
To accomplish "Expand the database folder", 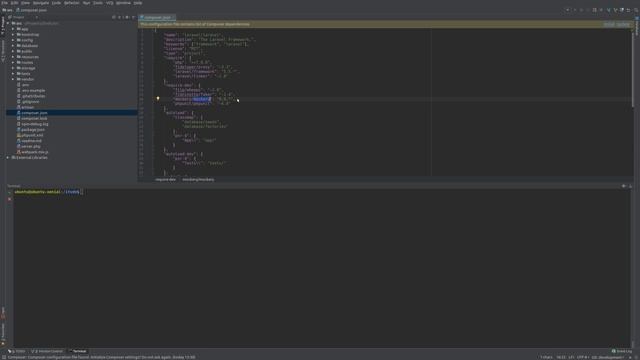I will [13, 46].
